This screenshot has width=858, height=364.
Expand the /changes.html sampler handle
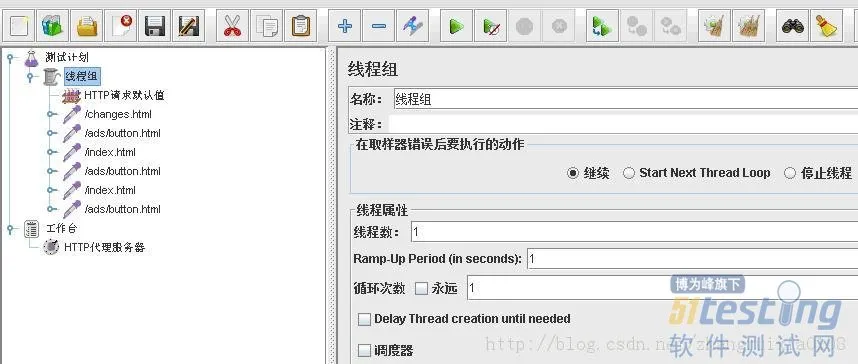tap(50, 114)
